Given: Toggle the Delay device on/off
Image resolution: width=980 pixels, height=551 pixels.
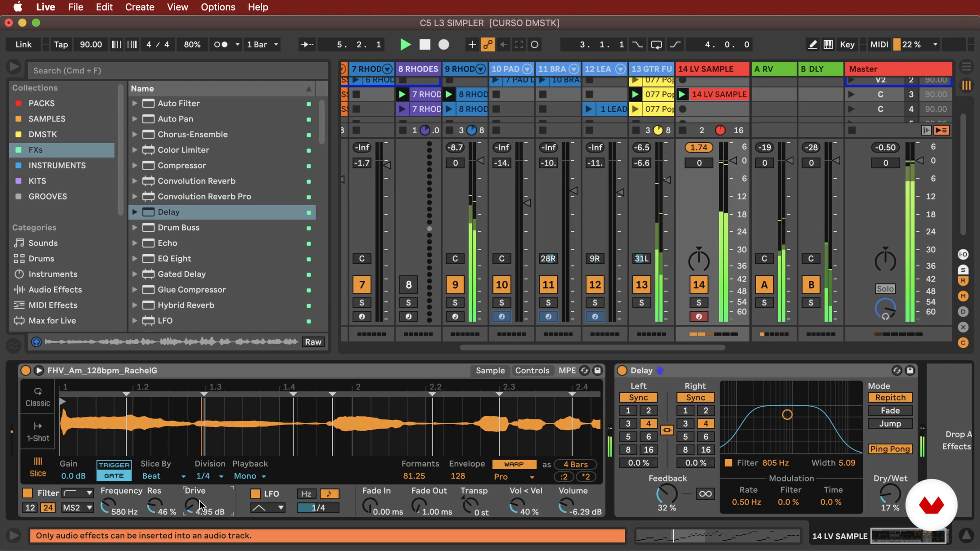Looking at the screenshot, I should (x=622, y=370).
